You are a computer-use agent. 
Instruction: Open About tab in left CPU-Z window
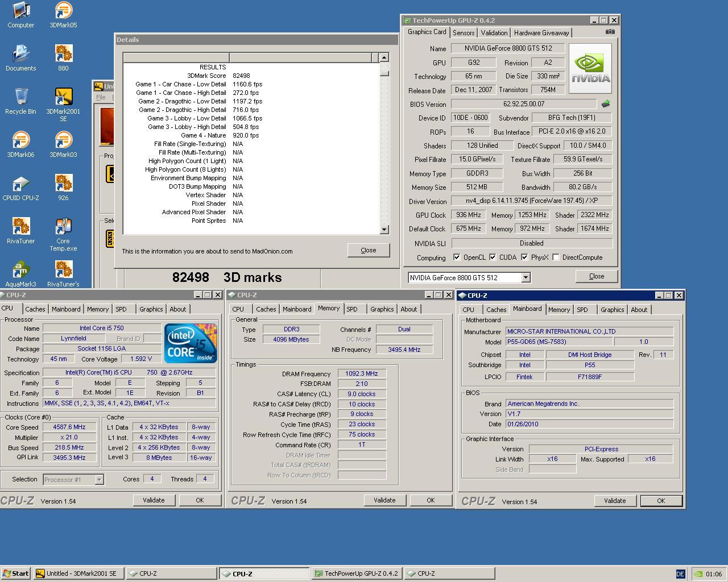(177, 309)
